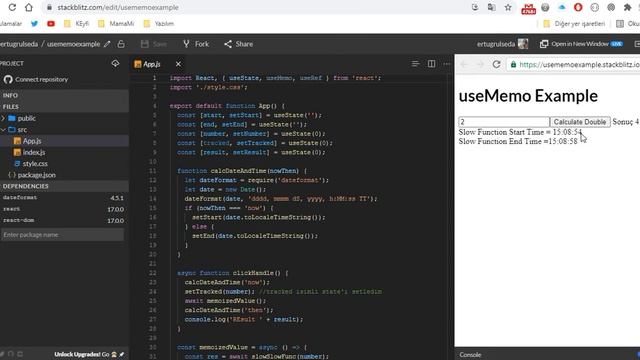Select the dateformat dependency
The width and height of the screenshot is (640, 360).
tap(63, 198)
